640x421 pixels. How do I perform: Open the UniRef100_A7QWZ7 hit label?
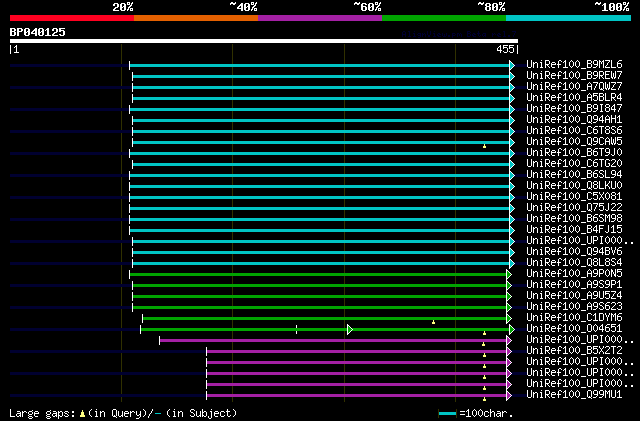point(574,87)
